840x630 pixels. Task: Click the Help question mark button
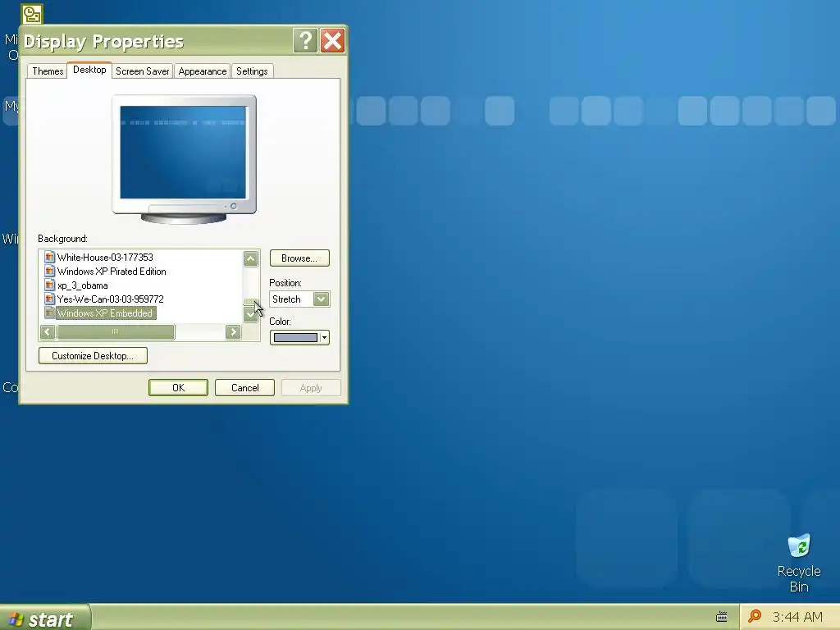click(x=305, y=41)
